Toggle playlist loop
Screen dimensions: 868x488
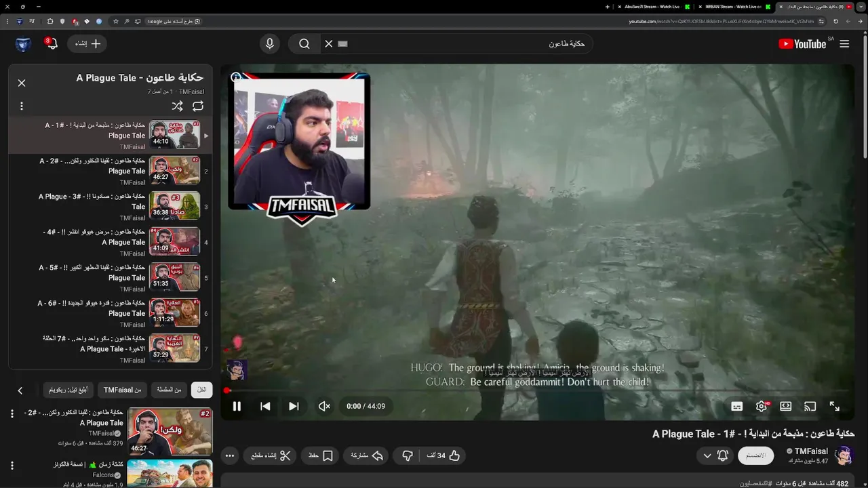click(x=198, y=106)
